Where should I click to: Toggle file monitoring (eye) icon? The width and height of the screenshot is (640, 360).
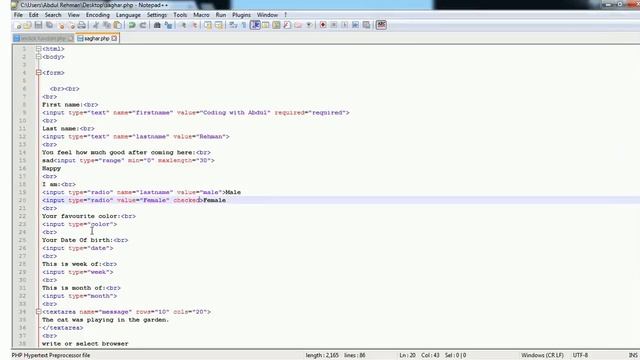(x=309, y=25)
